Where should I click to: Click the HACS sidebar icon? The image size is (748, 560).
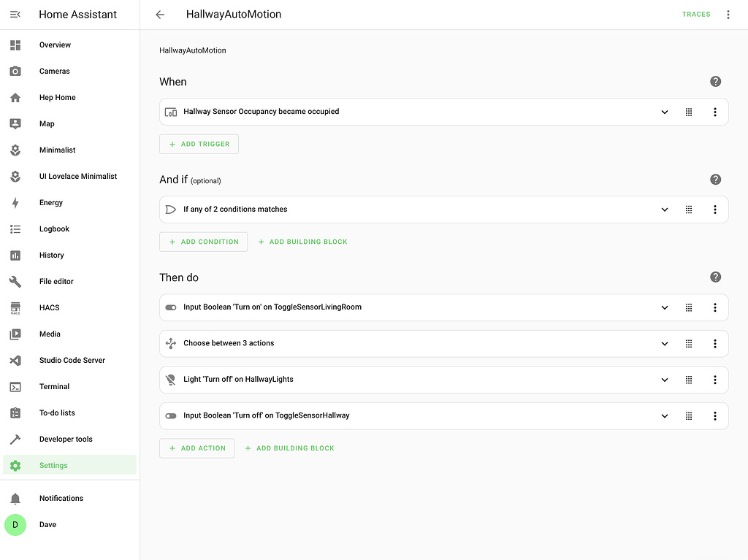point(15,308)
